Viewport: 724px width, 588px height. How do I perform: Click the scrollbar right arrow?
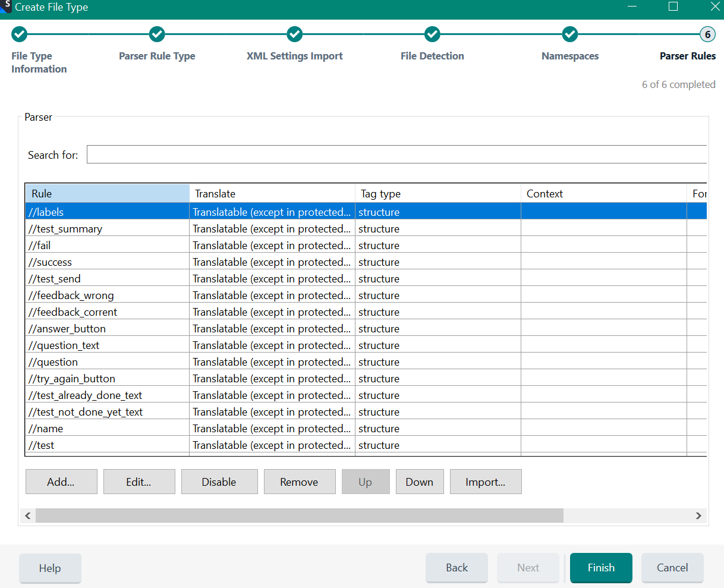[698, 515]
